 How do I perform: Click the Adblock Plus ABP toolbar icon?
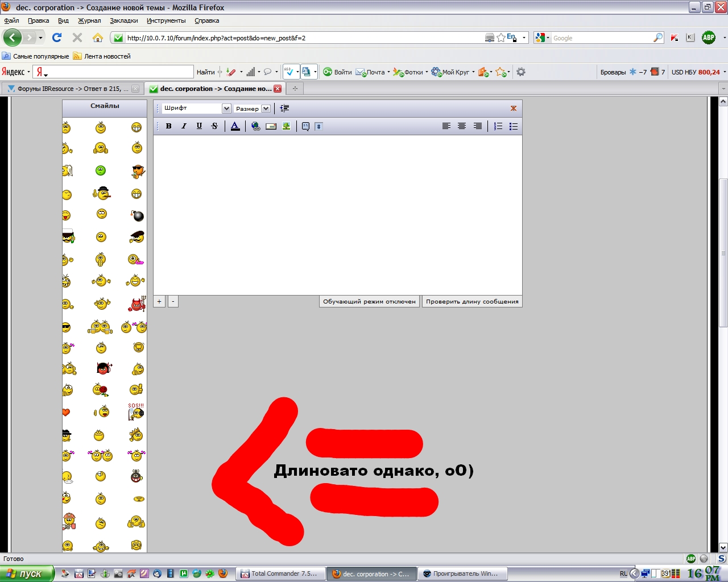(x=709, y=38)
